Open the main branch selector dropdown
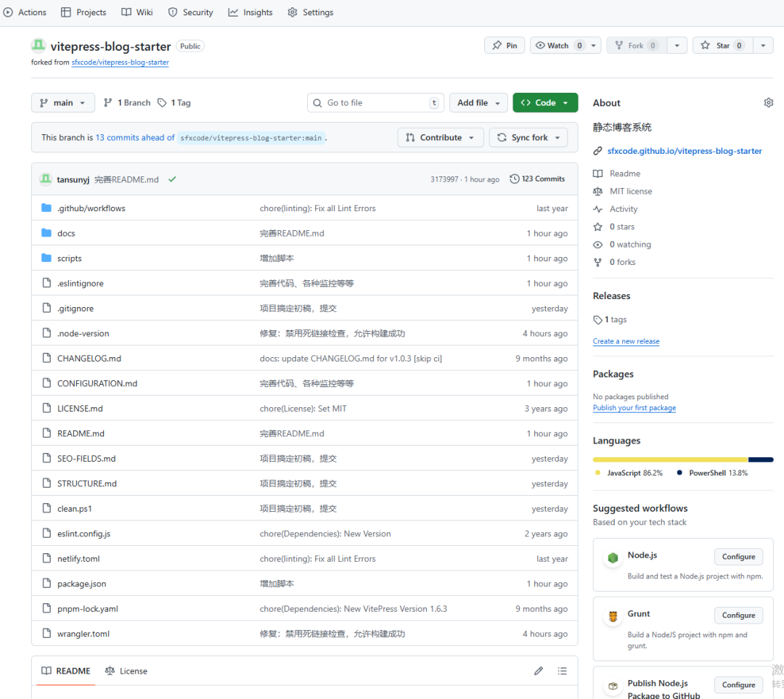 63,103
